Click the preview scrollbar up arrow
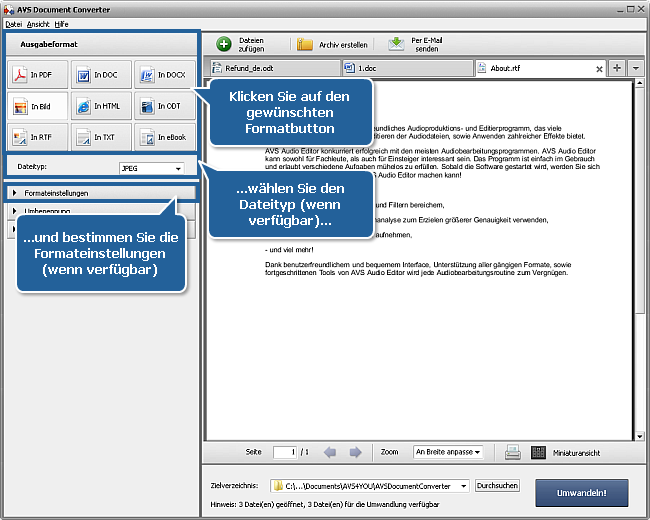Viewport: 650px width, 520px height. click(639, 84)
